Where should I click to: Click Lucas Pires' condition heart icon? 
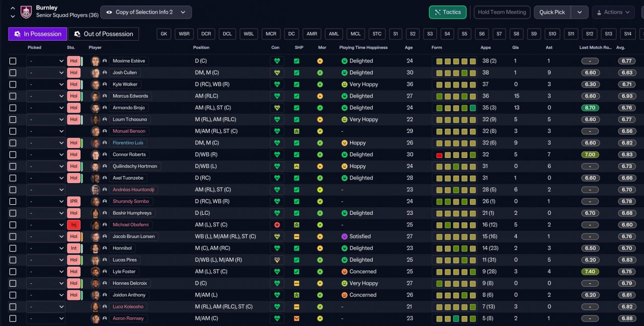coord(277,260)
